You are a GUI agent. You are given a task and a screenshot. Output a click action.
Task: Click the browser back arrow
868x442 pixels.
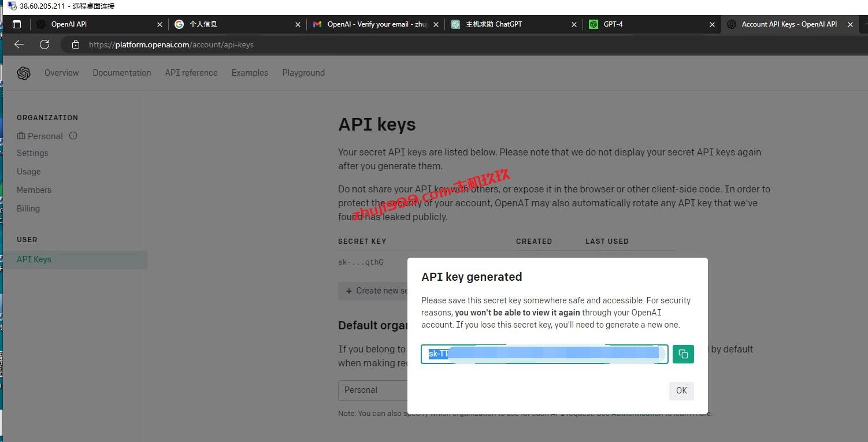click(x=19, y=44)
